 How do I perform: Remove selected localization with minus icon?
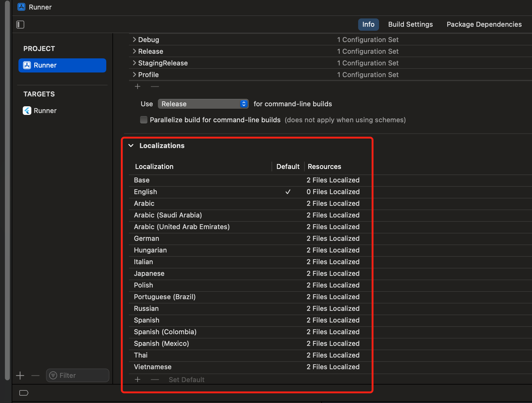click(x=155, y=380)
